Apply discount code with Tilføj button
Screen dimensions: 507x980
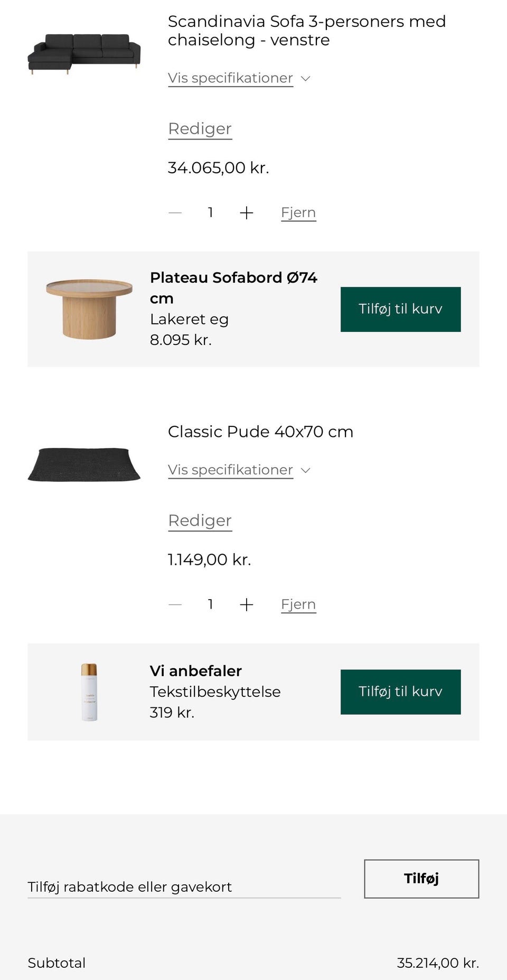coord(421,879)
